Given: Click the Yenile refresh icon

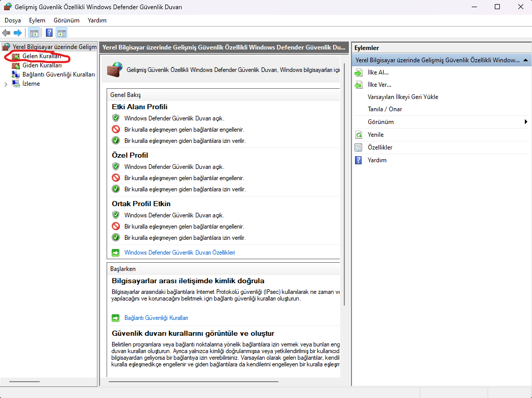Looking at the screenshot, I should 359,135.
